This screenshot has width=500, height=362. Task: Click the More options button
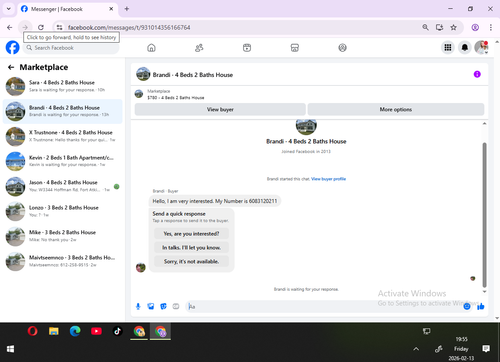click(396, 109)
